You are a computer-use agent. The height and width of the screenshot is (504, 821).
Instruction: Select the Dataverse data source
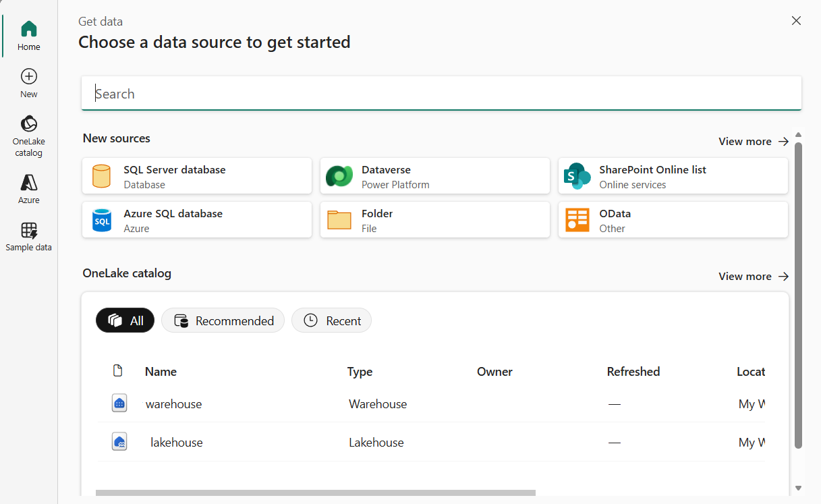pyautogui.click(x=435, y=176)
